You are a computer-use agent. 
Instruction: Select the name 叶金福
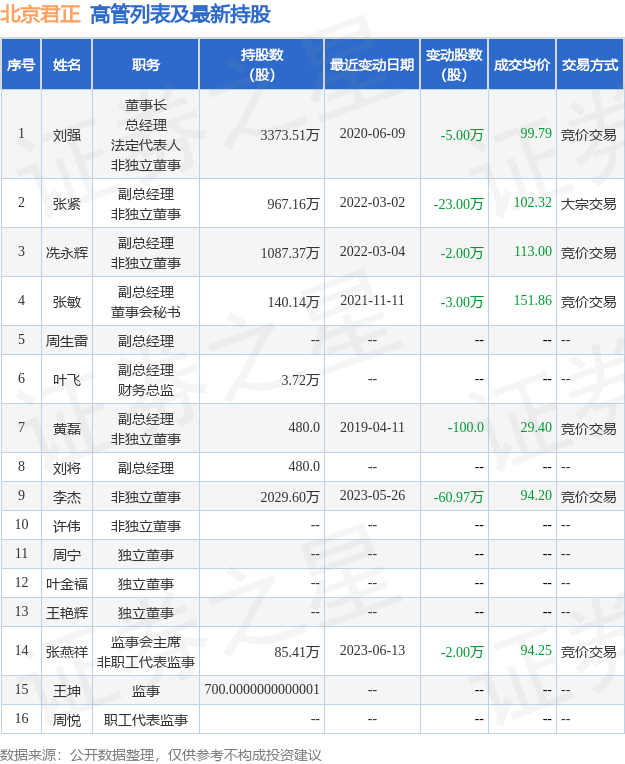67,584
